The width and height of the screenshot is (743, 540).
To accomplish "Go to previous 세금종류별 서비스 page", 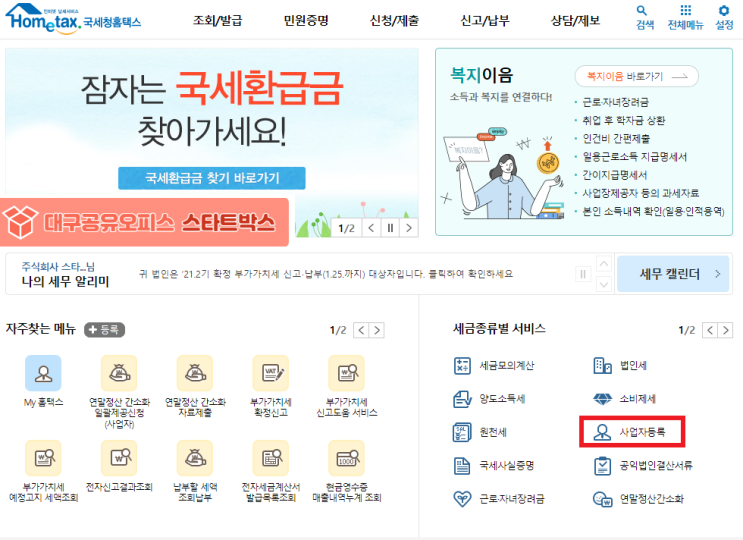I will 710,330.
